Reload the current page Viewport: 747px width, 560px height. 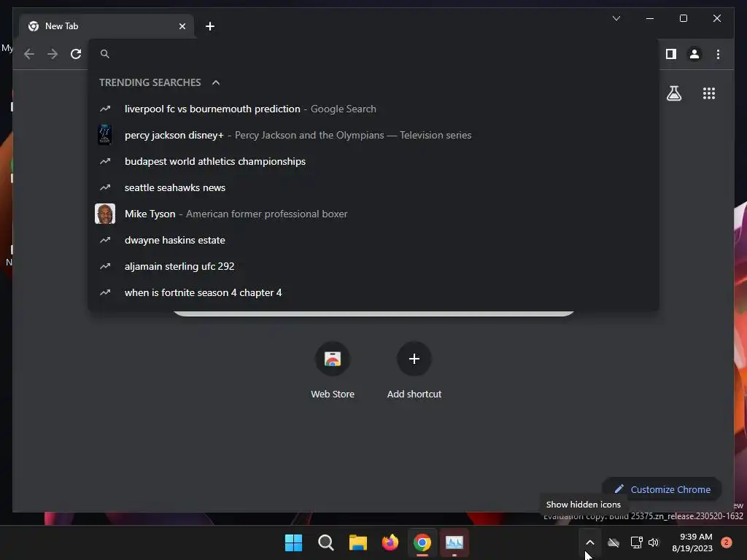click(x=76, y=54)
